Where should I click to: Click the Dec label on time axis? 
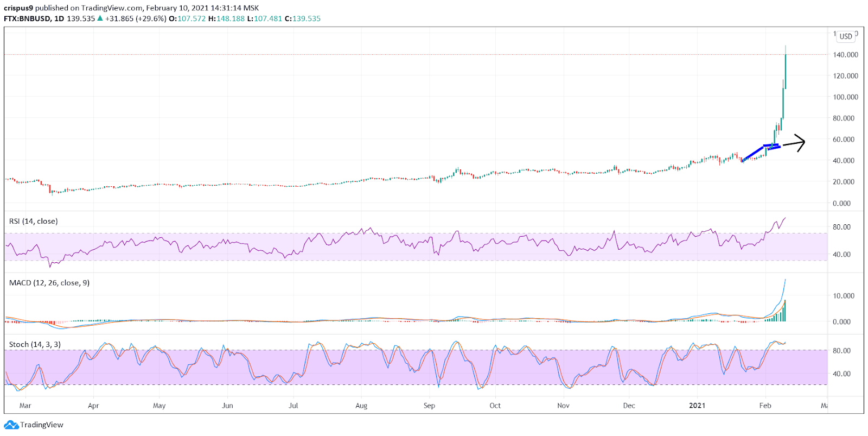(x=629, y=406)
